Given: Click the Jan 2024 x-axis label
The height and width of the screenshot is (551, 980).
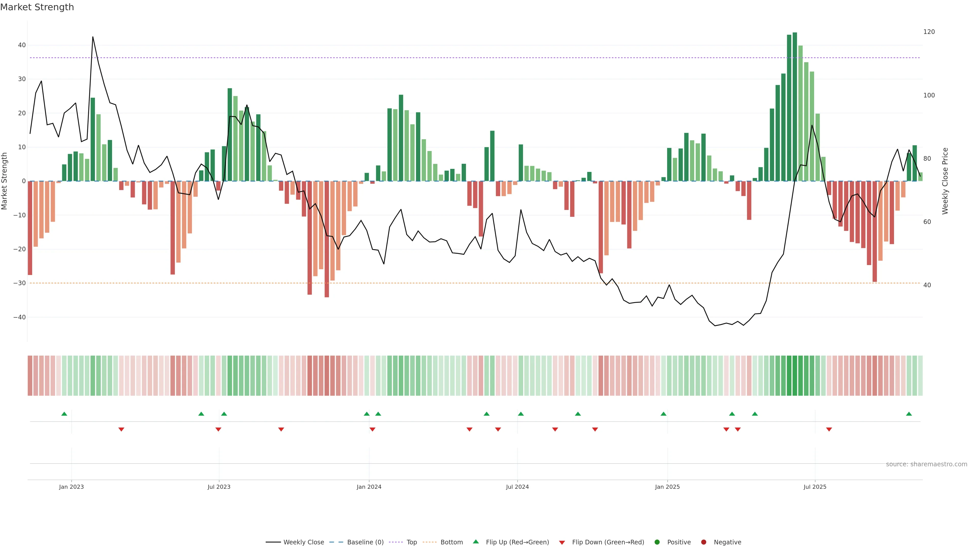Looking at the screenshot, I should click(369, 487).
